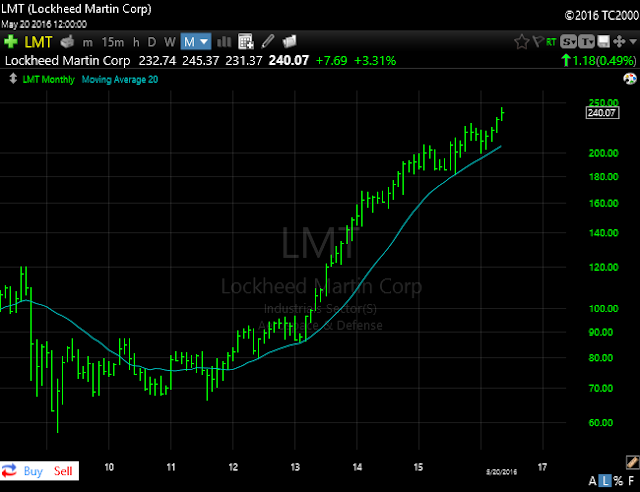640x492 pixels.
Task: Switch to the 1-minute 'm' time frame
Action: click(x=87, y=42)
